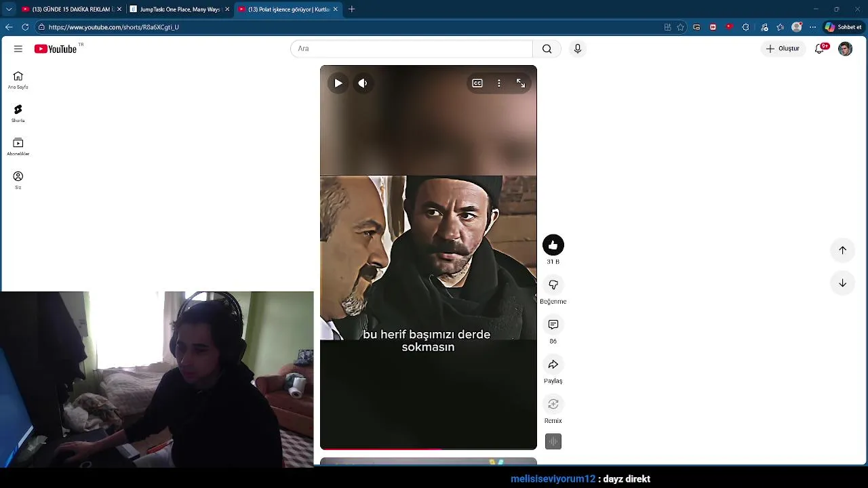
Task: Click the Shorts video frame
Action: (429, 258)
